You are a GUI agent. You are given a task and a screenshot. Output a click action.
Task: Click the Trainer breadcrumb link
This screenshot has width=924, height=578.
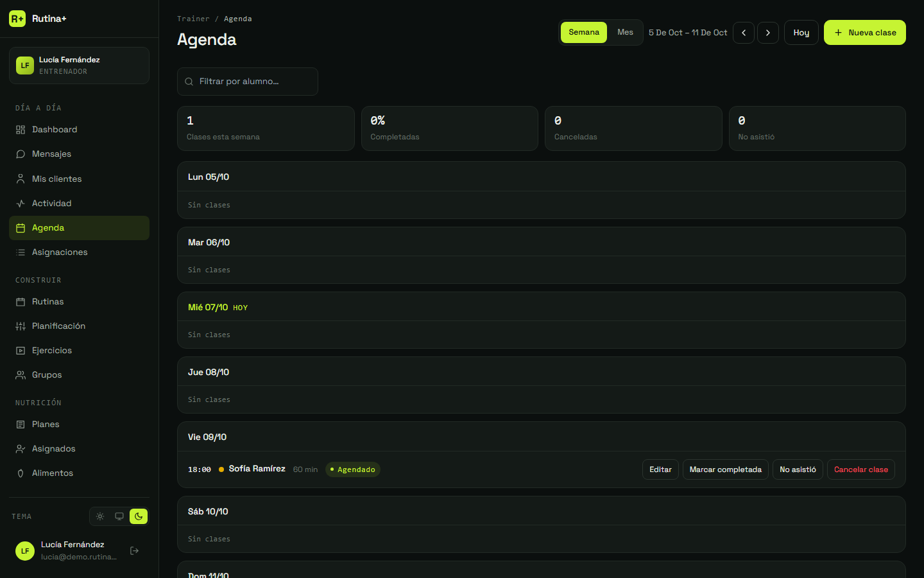193,19
